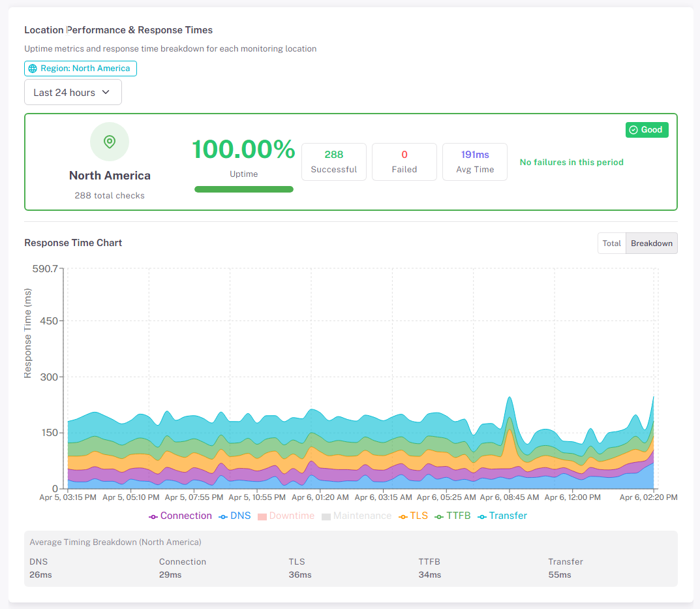Screen dimensions: 700x609
Task: Click the chevron arrow in time range selector
Action: (106, 93)
